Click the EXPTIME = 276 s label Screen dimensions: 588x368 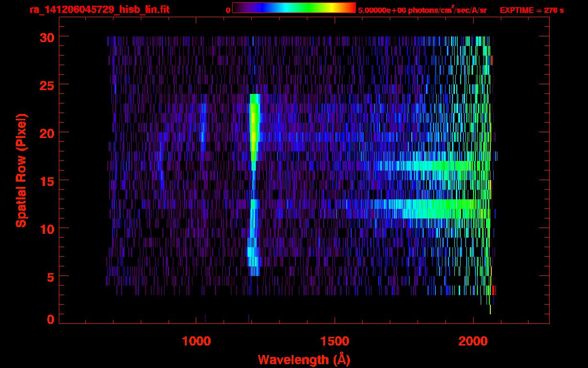click(531, 10)
